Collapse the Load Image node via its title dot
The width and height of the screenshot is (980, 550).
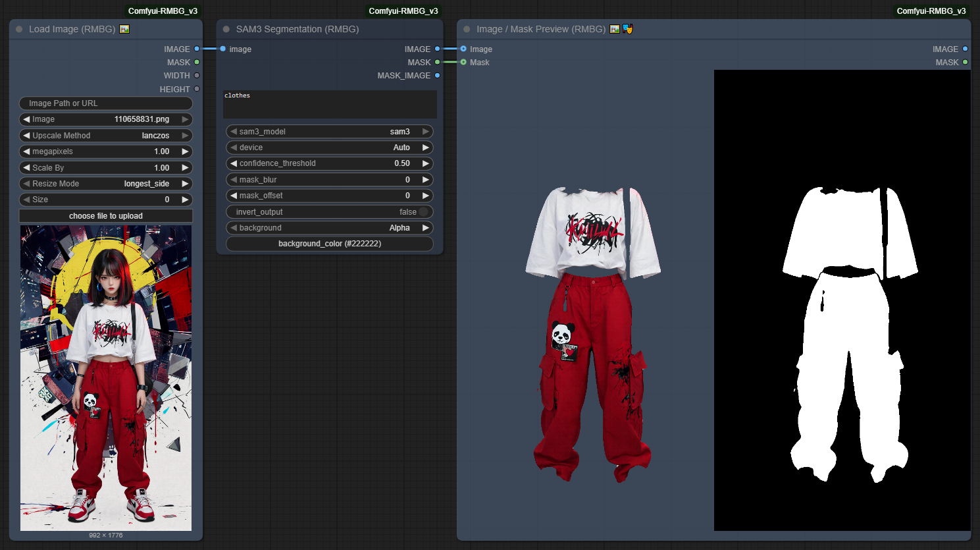click(18, 29)
